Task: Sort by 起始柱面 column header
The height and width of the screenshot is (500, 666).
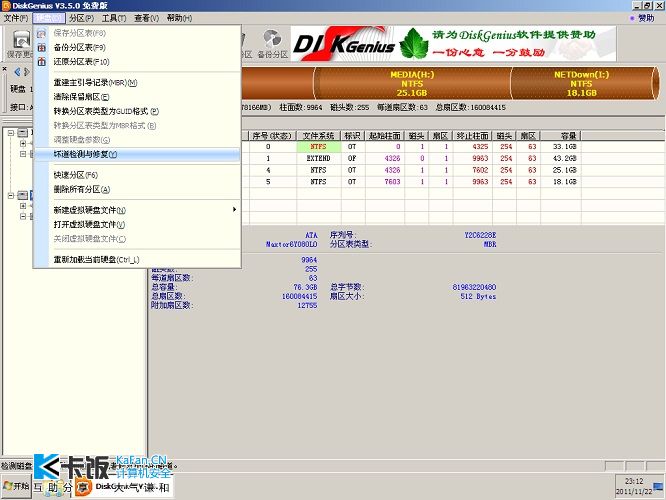Action: point(385,136)
